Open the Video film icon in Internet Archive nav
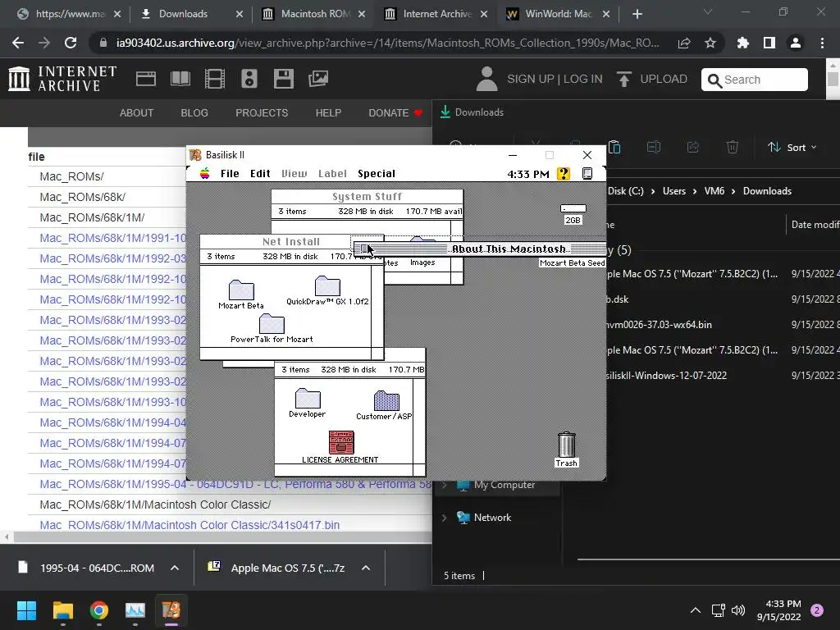Screen dimensions: 840x630 click(215, 79)
